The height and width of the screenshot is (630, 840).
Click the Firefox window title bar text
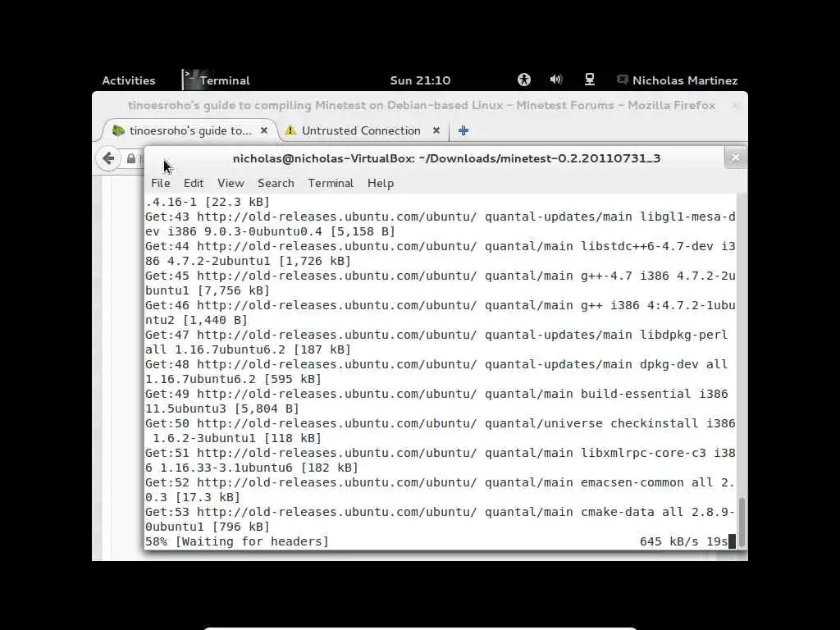pyautogui.click(x=421, y=105)
